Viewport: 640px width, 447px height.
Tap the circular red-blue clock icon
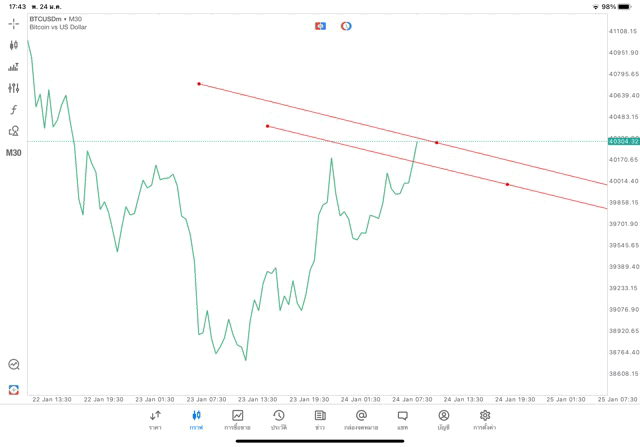point(346,26)
